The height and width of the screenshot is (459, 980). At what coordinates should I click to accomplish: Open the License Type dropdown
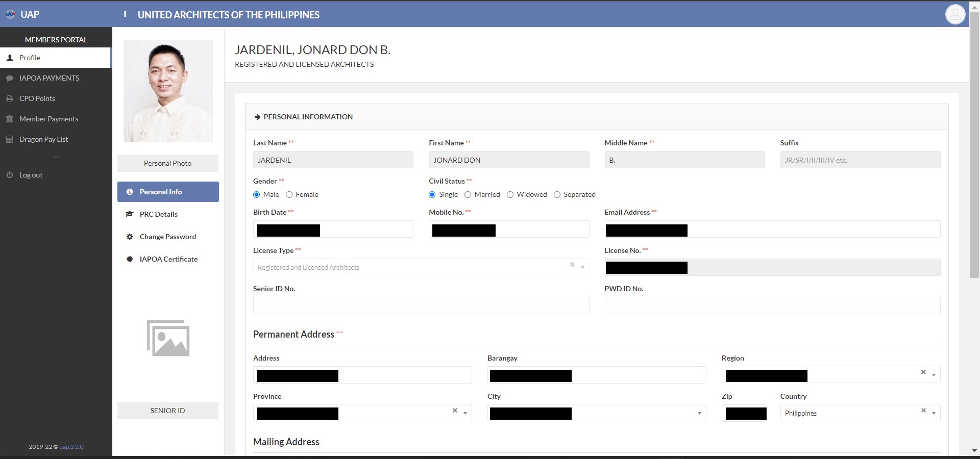pyautogui.click(x=421, y=267)
